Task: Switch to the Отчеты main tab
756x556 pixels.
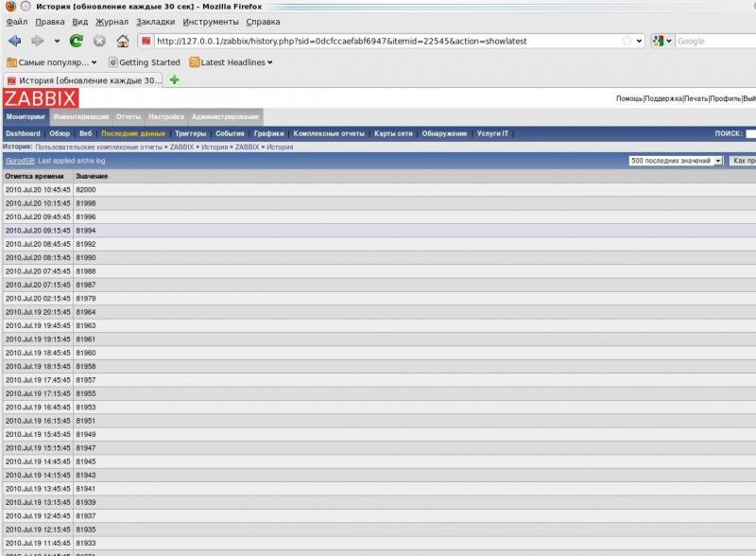Action: tap(129, 117)
